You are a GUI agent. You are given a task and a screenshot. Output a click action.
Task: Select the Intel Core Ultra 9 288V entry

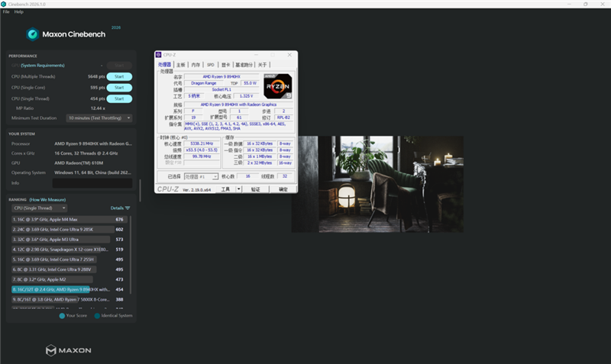point(68,269)
